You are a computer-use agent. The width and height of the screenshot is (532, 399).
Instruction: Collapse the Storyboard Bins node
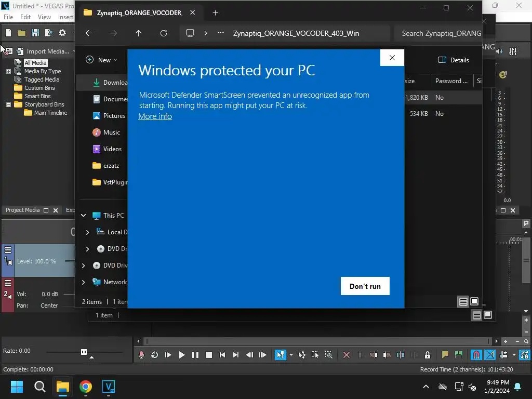(x=8, y=104)
